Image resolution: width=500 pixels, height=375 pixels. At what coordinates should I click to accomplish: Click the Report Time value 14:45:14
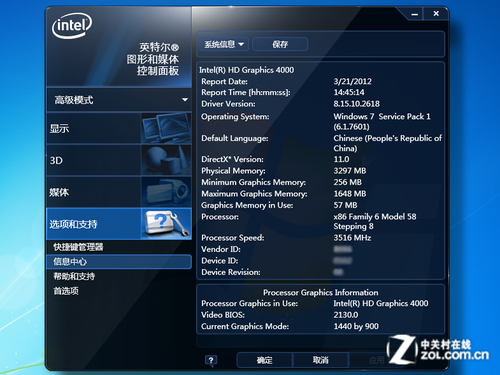349,92
